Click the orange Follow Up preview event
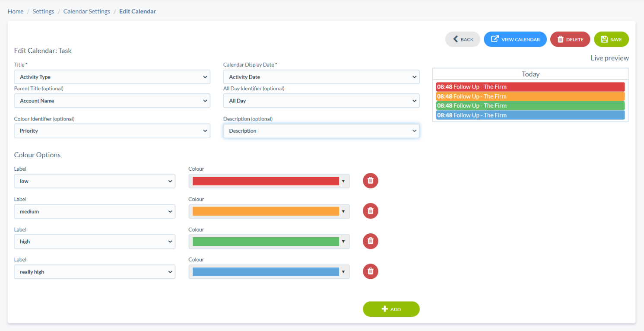Viewport: 644px width, 331px height. [x=530, y=96]
